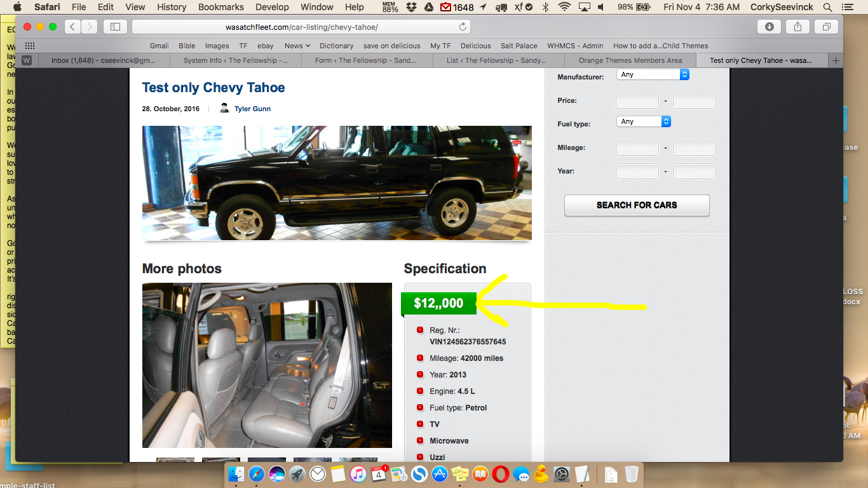The height and width of the screenshot is (488, 868).
Task: Toggle the Safari sidebar button
Action: [x=115, y=27]
